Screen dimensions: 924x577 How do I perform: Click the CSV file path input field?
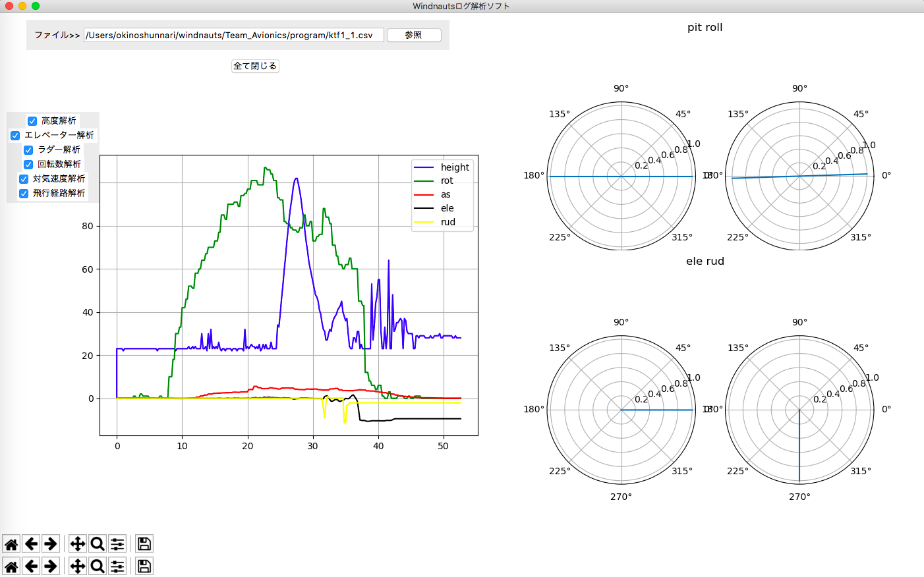point(234,35)
